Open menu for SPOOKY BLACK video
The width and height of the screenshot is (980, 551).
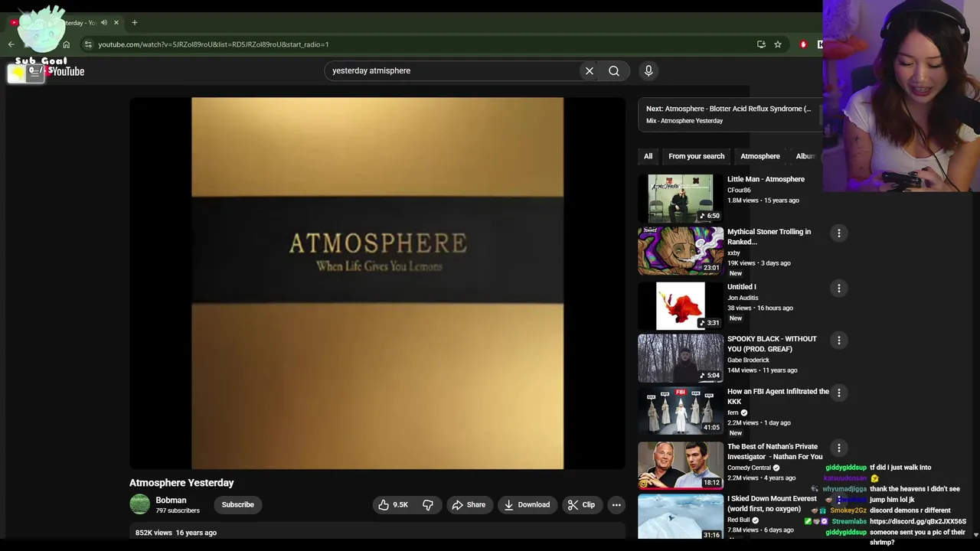838,340
